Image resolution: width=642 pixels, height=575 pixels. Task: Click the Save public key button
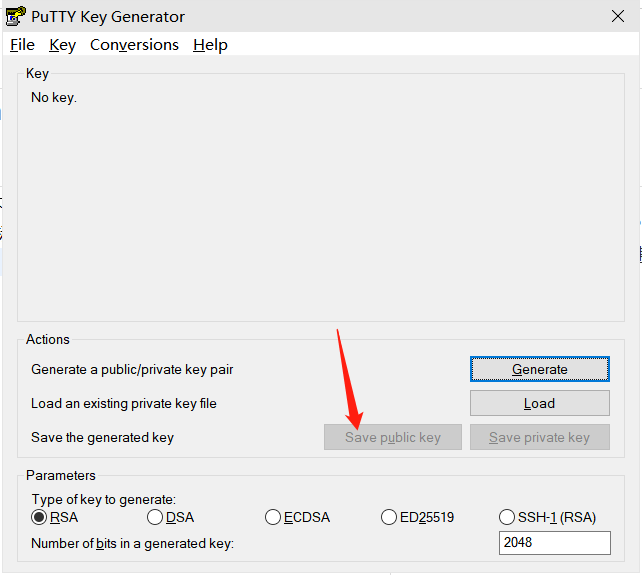coord(393,437)
